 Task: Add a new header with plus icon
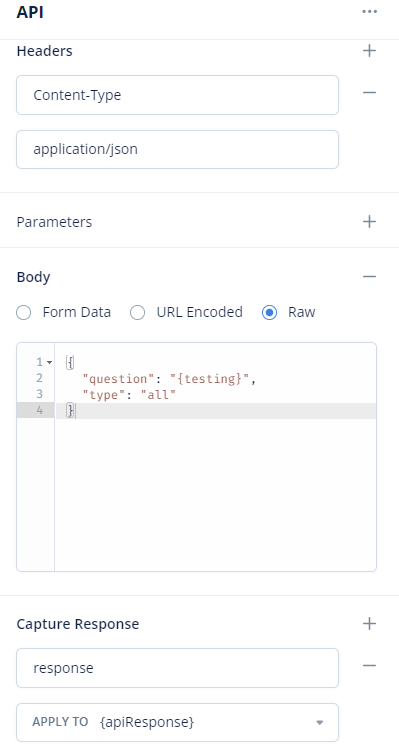[x=369, y=51]
